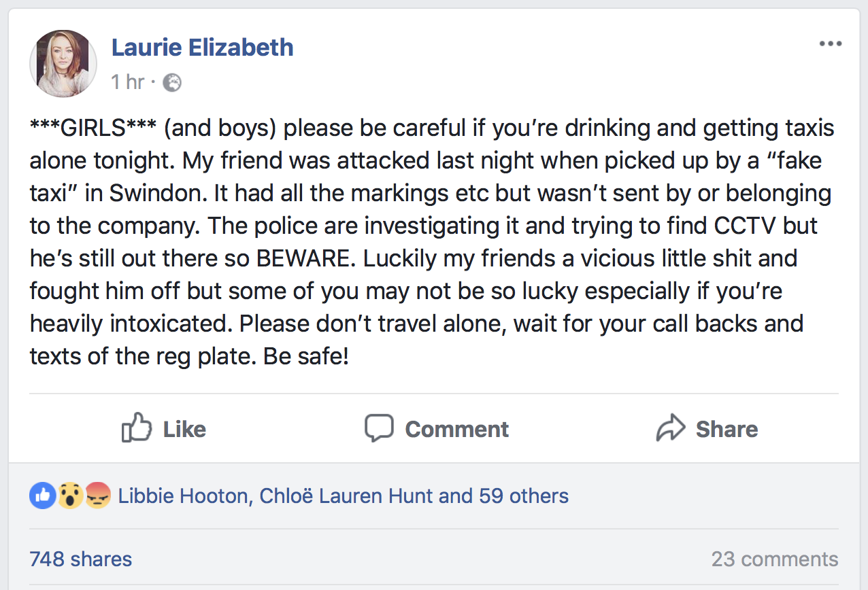Viewport: 868px width, 590px height.
Task: Click the post text body
Action: point(433,241)
